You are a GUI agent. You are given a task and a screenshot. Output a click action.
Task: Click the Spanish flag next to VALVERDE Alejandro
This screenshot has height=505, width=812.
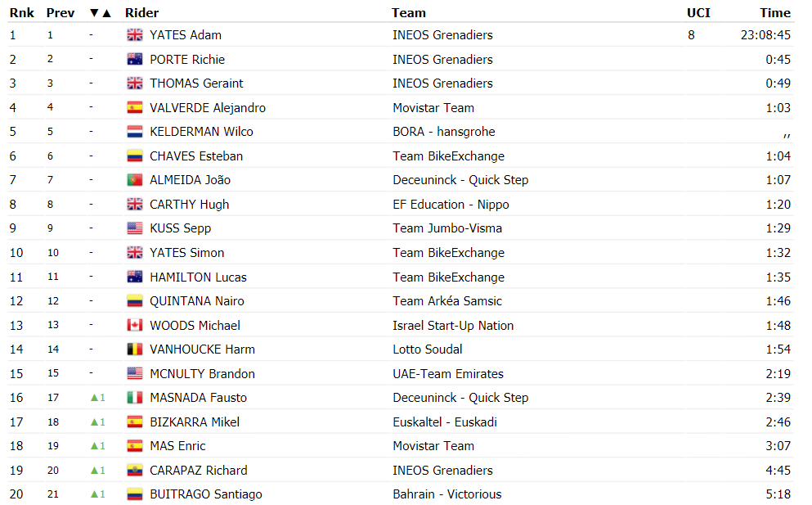click(x=135, y=107)
